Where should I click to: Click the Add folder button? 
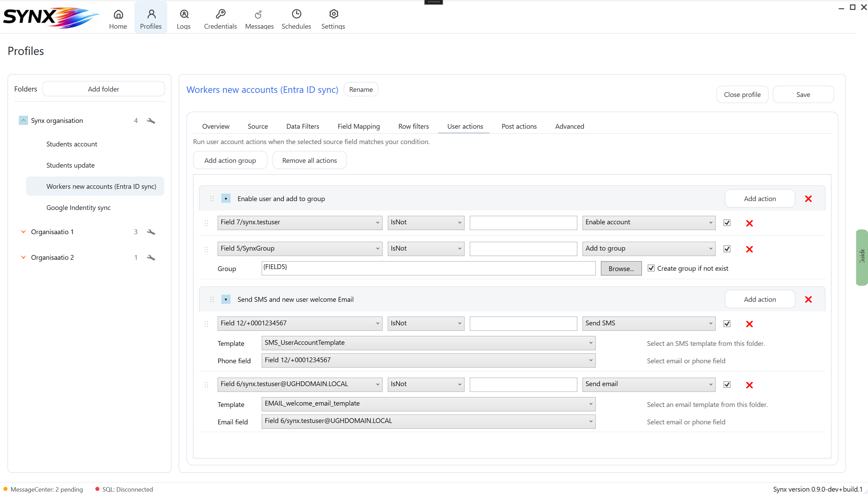(x=104, y=89)
